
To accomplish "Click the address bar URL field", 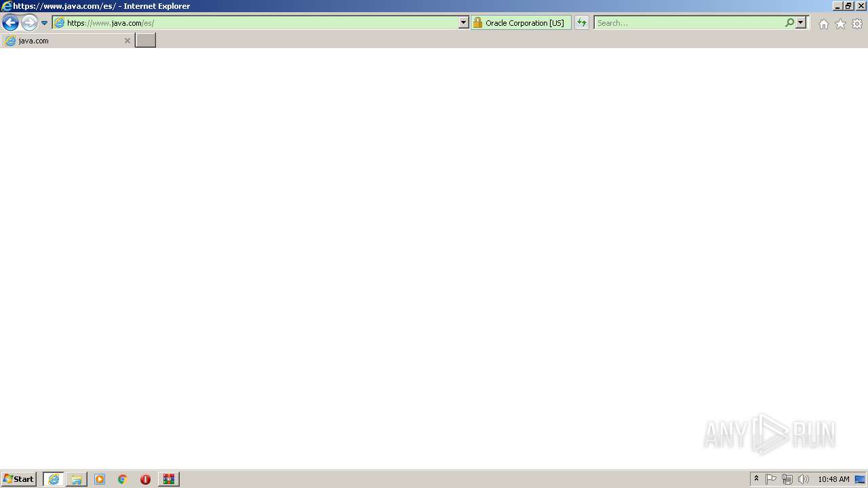I will click(262, 22).
